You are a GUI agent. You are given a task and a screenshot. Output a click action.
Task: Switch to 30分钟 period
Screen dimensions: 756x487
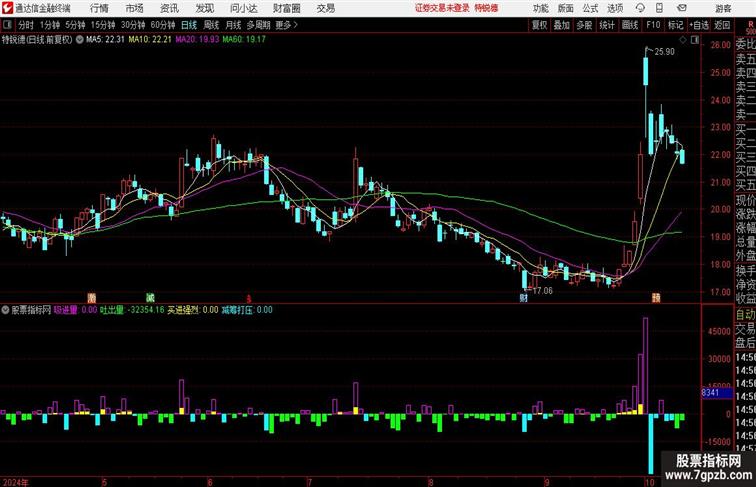(133, 25)
